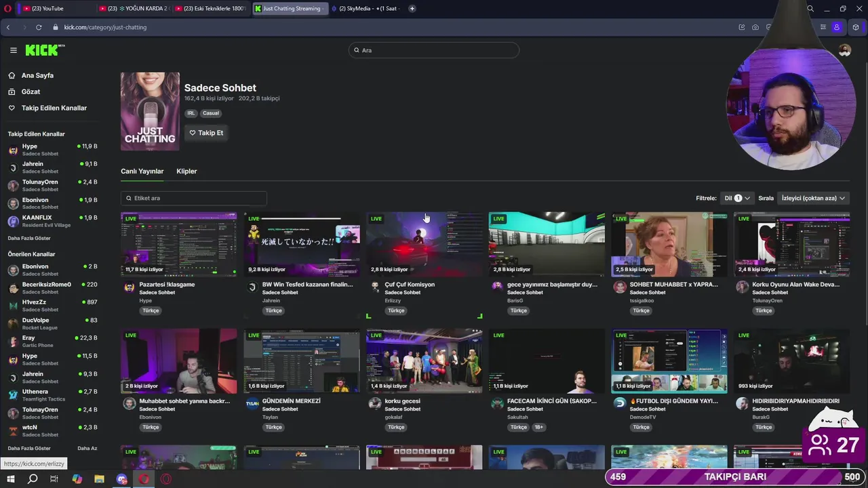Open Windows taskbar search
This screenshot has height=488, width=868.
point(33,479)
